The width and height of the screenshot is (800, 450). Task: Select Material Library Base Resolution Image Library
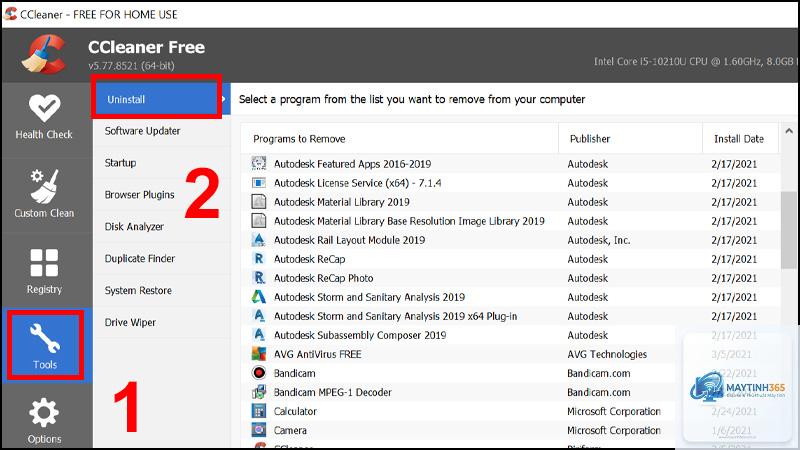[510, 221]
